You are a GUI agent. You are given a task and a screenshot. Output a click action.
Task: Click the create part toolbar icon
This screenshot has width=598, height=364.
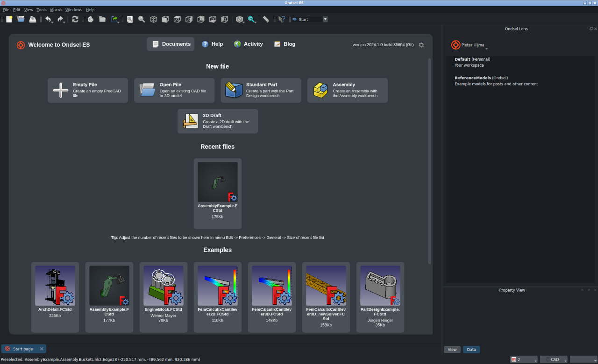click(x=91, y=19)
